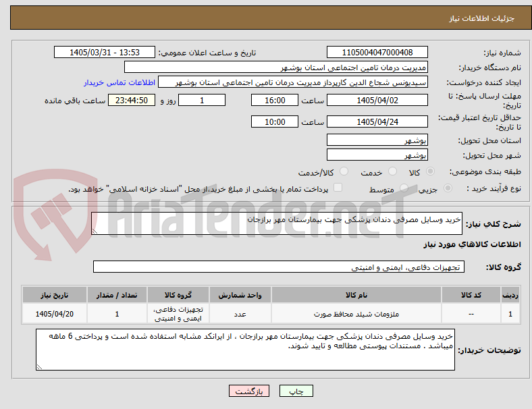Image resolution: width=532 pixels, height=409 pixels.
Task: Click the گروه کالا table column header
Action: (x=178, y=295)
